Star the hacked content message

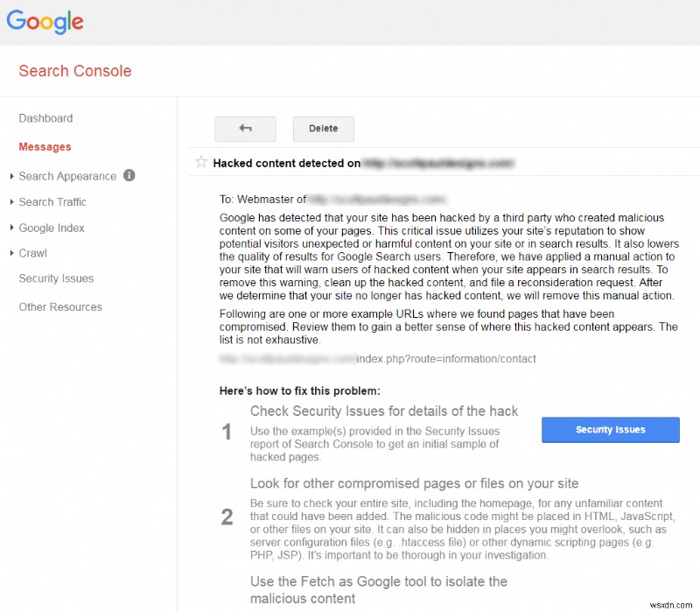[x=201, y=162]
